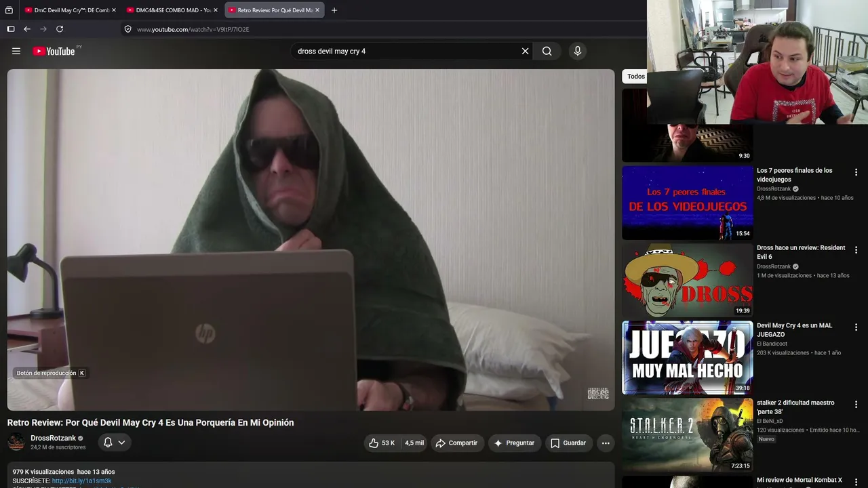Open 'Mi review de Mortal Kombat X' title
This screenshot has width=868, height=488.
tap(800, 481)
